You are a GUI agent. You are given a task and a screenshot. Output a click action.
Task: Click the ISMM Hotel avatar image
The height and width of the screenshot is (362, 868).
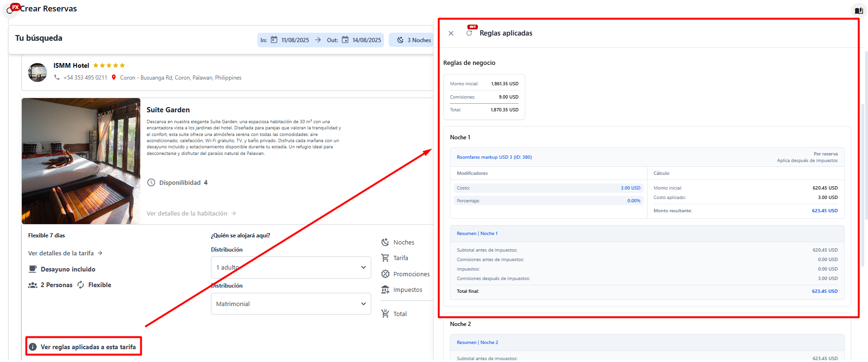37,72
